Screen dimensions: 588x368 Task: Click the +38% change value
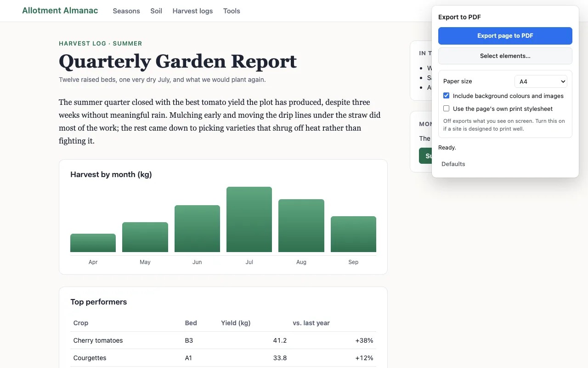pos(364,340)
